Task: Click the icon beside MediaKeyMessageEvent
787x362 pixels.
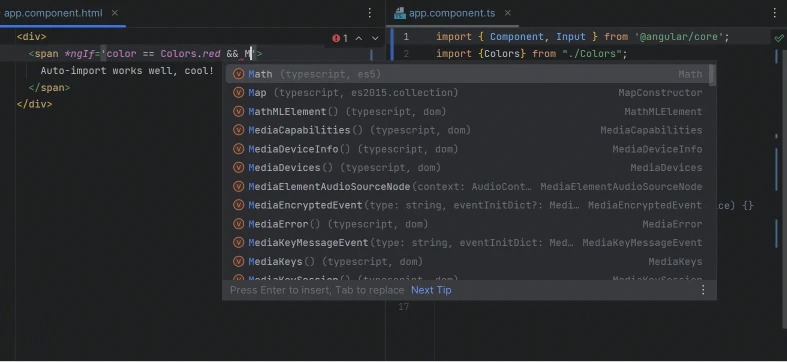Action: [238, 243]
